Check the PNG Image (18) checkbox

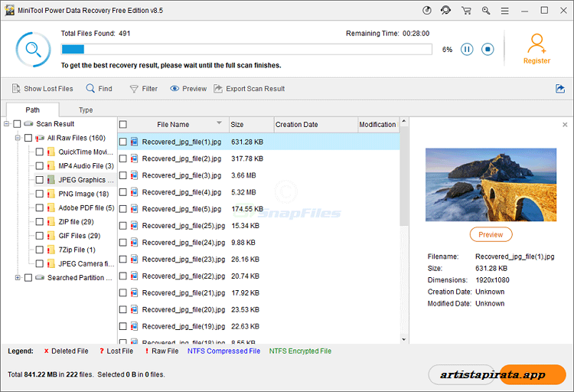40,194
